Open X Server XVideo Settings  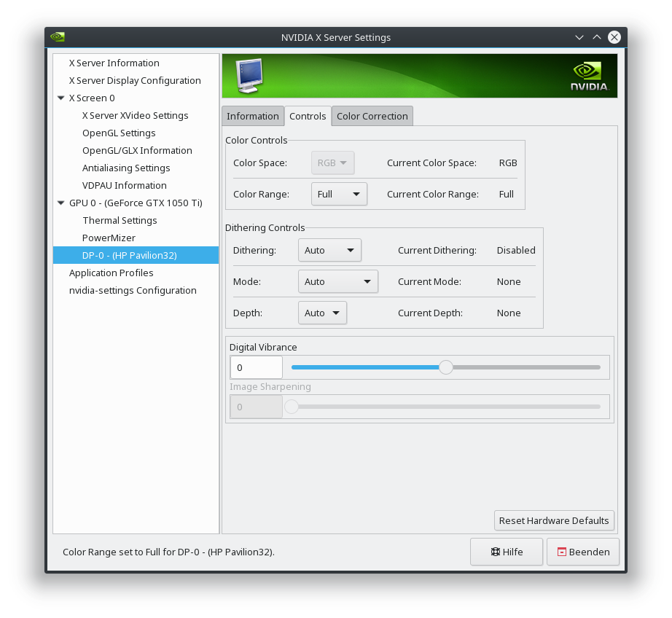click(x=136, y=116)
